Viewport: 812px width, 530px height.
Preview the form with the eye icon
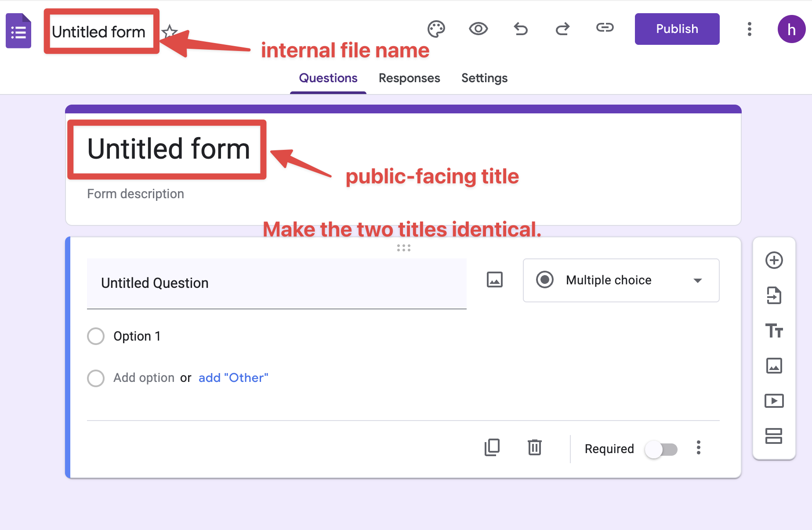point(478,29)
